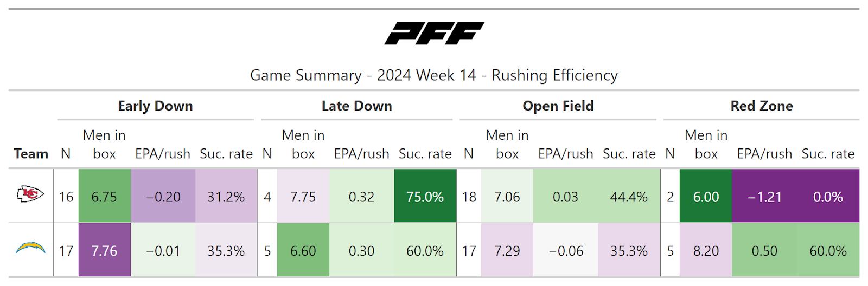868x286 pixels.
Task: Select the Open Field column group header
Action: point(558,106)
